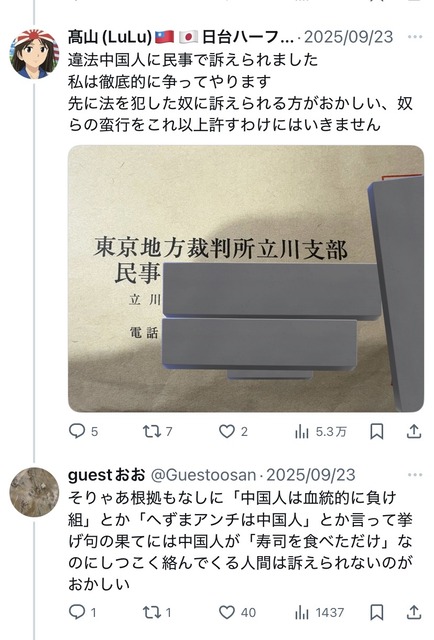
Task: Repost the 髙山 (LuLu) court post
Action: (x=157, y=431)
